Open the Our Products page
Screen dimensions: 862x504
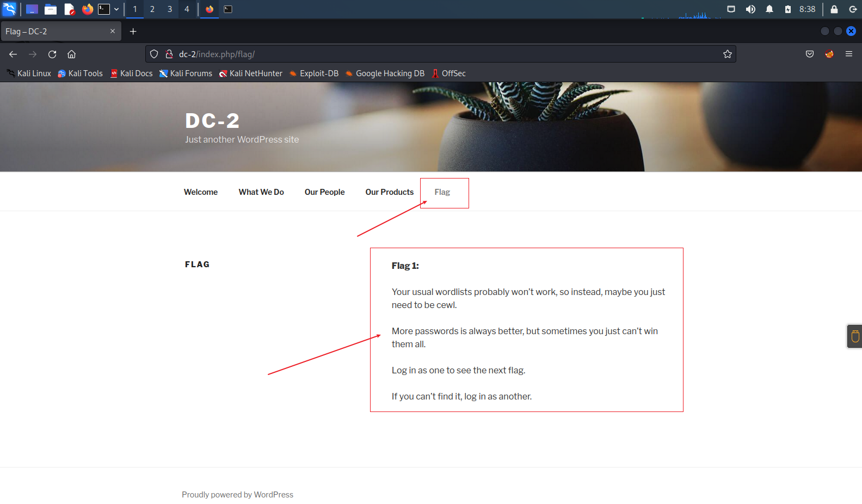[x=390, y=192]
